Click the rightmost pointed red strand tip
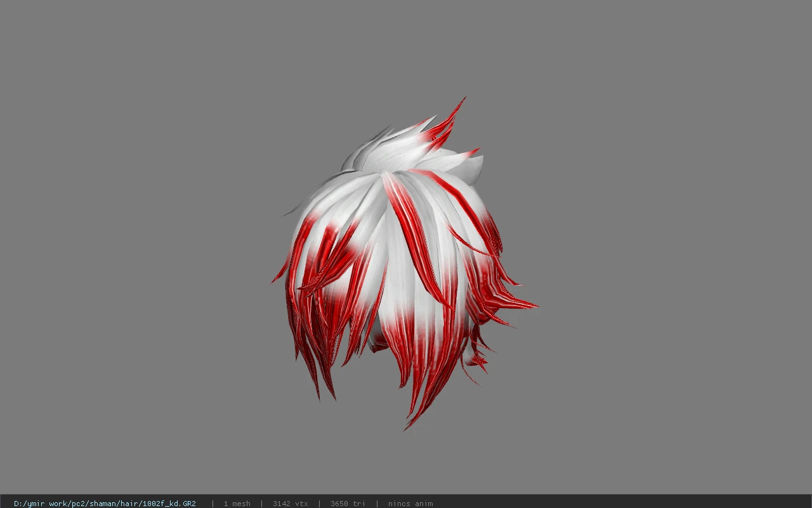This screenshot has height=508, width=812. [535, 307]
